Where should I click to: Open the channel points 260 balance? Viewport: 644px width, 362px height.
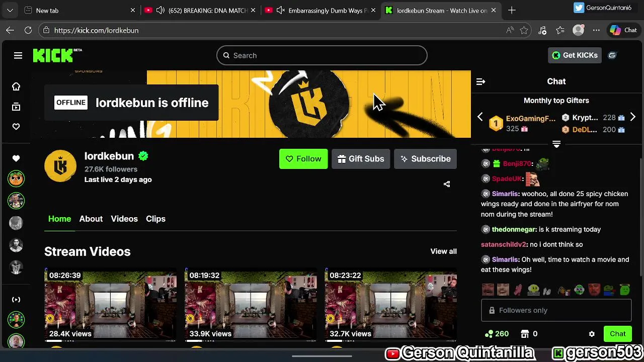[x=497, y=334]
